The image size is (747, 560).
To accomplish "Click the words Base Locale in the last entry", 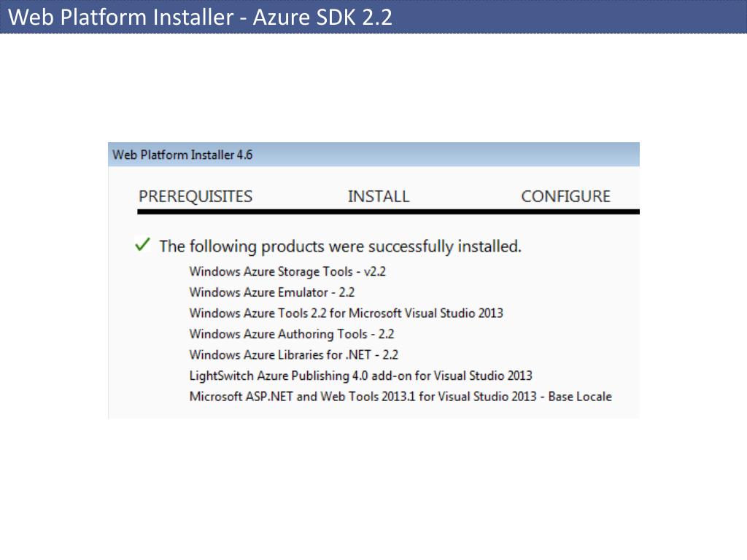I will pyautogui.click(x=580, y=397).
